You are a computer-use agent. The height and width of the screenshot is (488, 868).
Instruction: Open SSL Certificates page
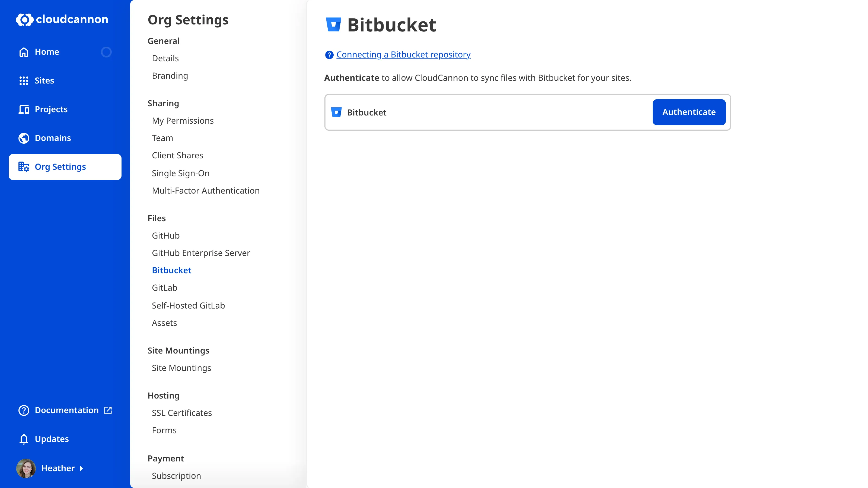pyautogui.click(x=182, y=413)
